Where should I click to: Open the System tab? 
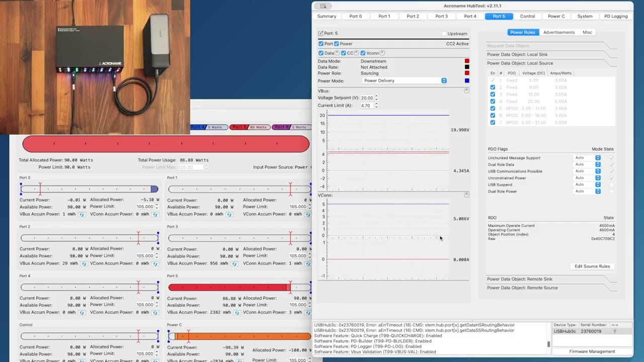coord(585,16)
